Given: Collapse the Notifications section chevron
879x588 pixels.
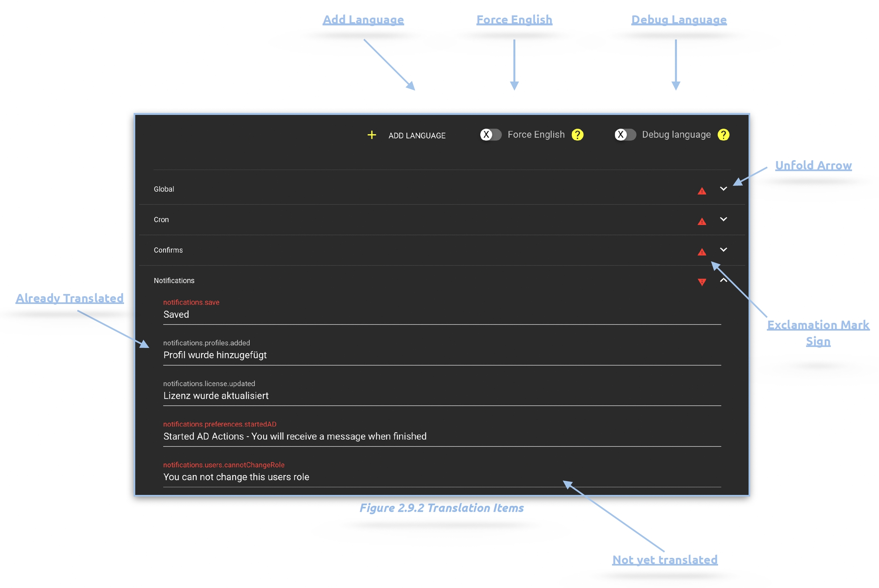Looking at the screenshot, I should click(x=723, y=280).
